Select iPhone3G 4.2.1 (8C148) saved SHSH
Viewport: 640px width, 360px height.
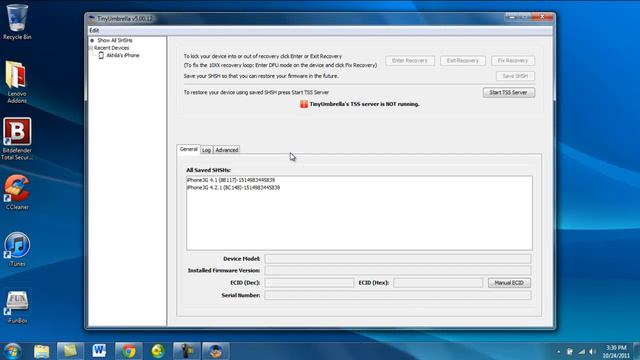point(233,188)
